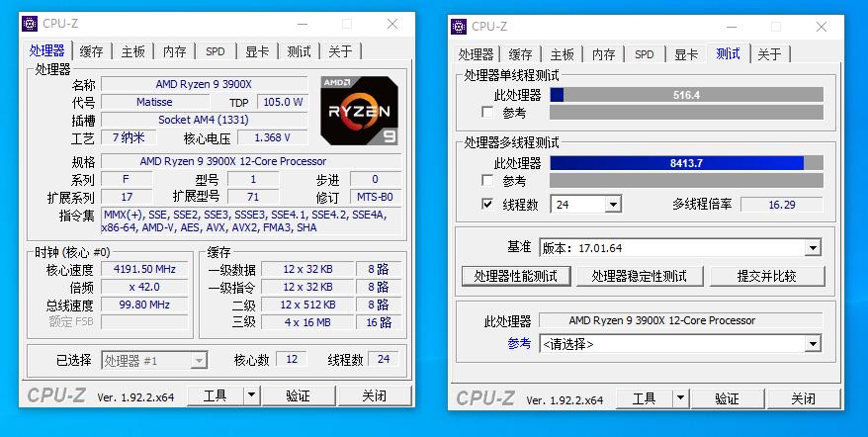The height and width of the screenshot is (437, 868).
Task: Click 工具 button in the left window
Action: [x=216, y=395]
